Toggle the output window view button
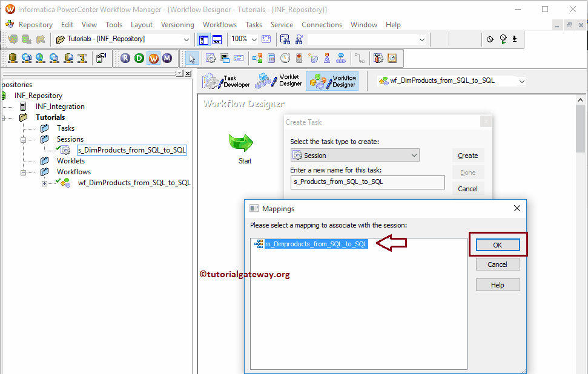The height and width of the screenshot is (374, 588). pyautogui.click(x=217, y=39)
